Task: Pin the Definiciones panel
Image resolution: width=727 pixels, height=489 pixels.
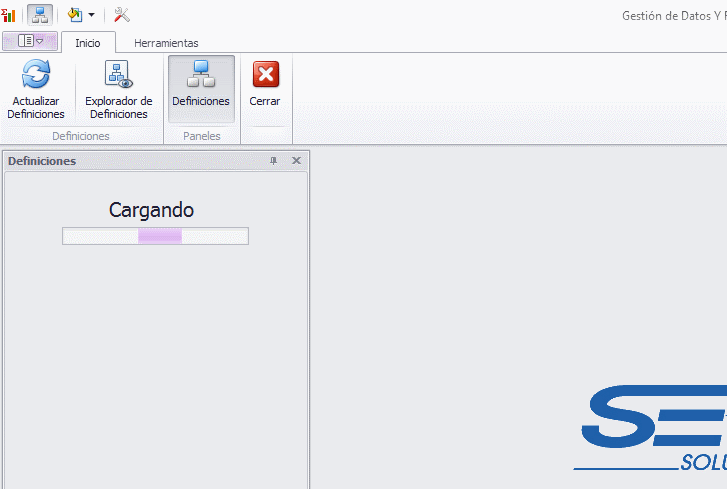Action: pyautogui.click(x=274, y=161)
